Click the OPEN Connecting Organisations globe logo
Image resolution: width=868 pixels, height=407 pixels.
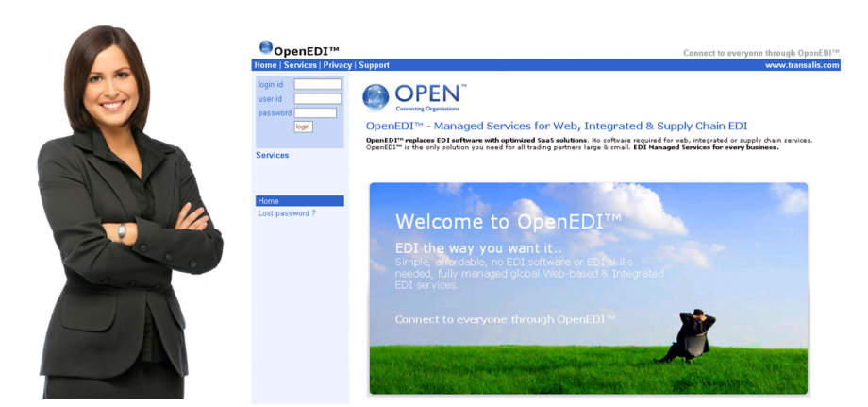(x=376, y=97)
